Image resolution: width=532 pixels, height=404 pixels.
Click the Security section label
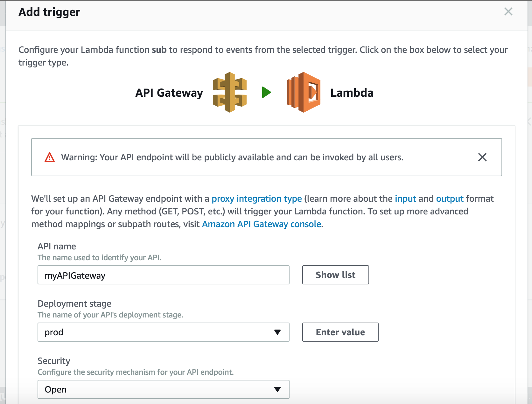coord(54,361)
